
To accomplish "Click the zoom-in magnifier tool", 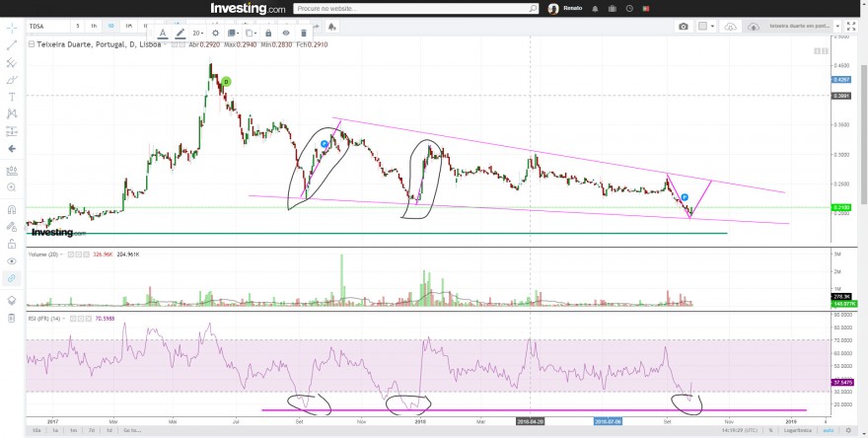I will pos(12,187).
